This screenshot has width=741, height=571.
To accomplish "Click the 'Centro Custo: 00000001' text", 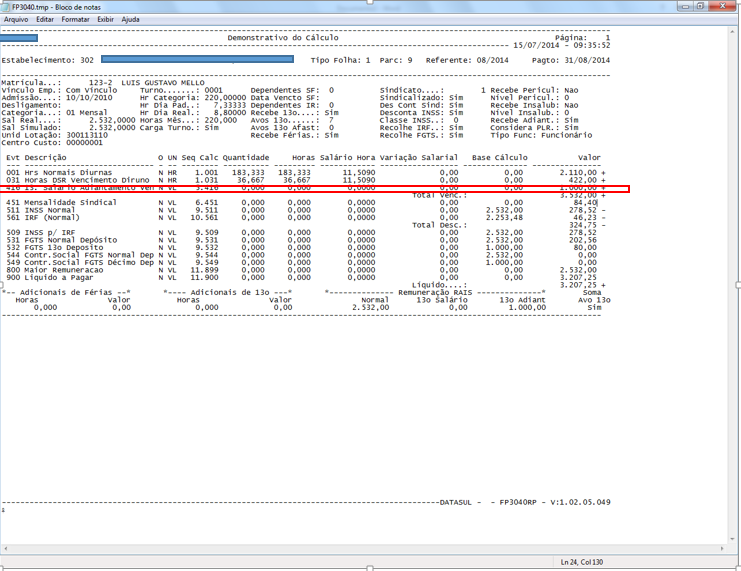I will (52, 142).
